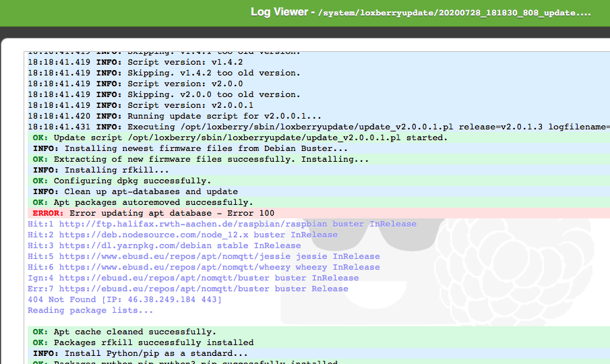Click the Log Viewer header title

coord(279,12)
